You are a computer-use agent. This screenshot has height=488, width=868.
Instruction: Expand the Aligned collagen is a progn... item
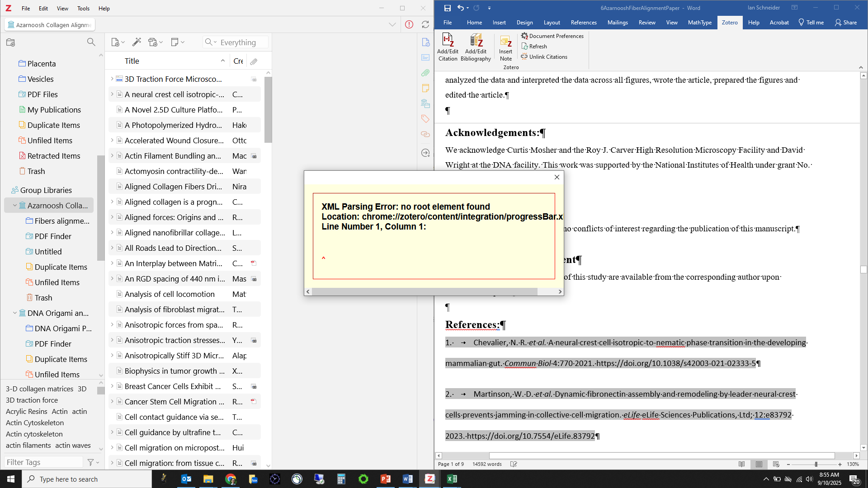[x=112, y=202]
